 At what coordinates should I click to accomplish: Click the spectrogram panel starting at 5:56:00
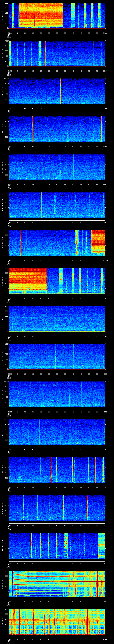(x=57, y=129)
